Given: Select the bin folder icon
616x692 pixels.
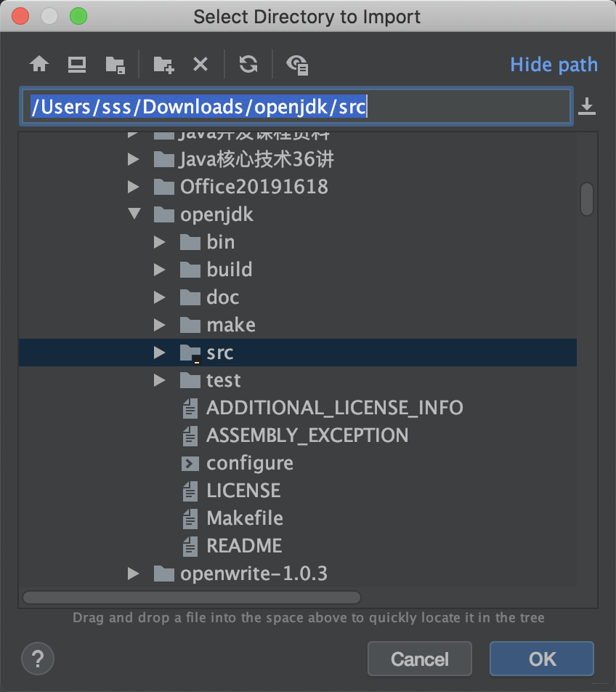Looking at the screenshot, I should pyautogui.click(x=190, y=242).
